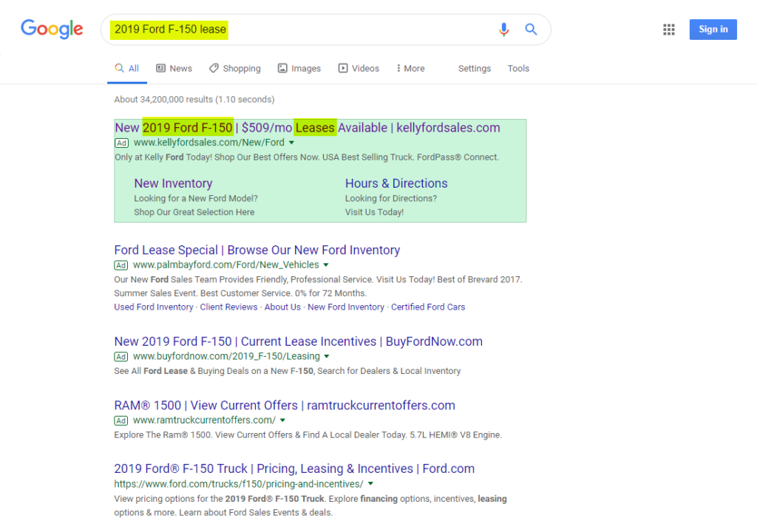Screen dimensions: 757x532
Task: Start a voice search with the microphone icon
Action: click(x=504, y=29)
